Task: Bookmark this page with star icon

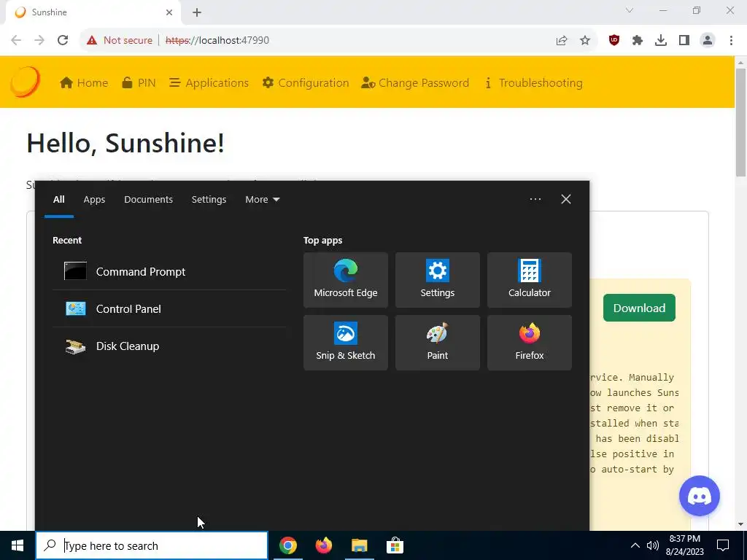Action: (584, 41)
